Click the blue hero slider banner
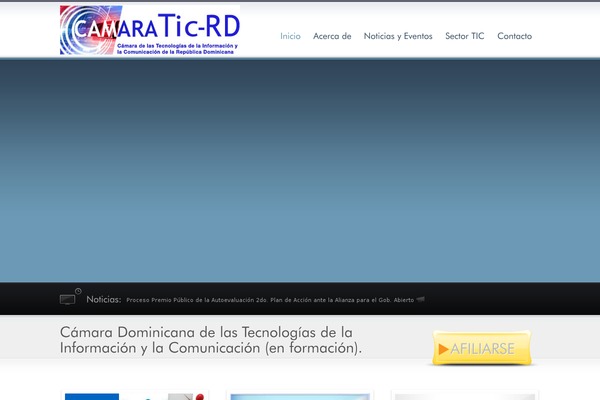 tap(300, 171)
